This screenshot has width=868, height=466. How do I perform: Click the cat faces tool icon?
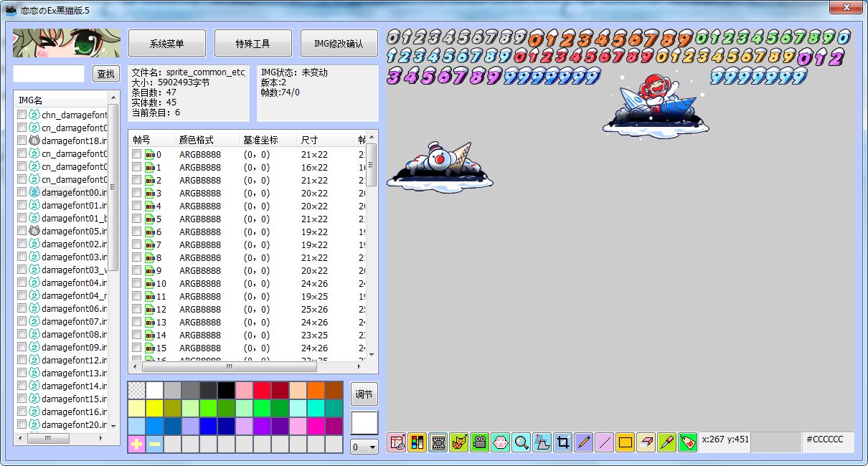459,442
